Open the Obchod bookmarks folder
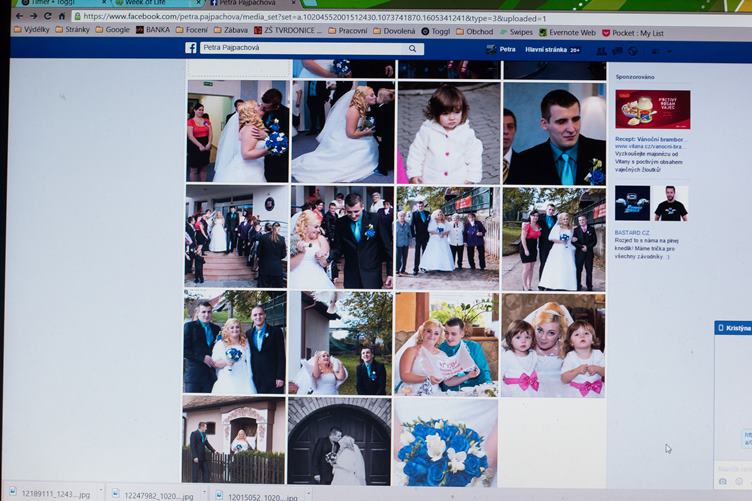The width and height of the screenshot is (752, 501). click(474, 32)
